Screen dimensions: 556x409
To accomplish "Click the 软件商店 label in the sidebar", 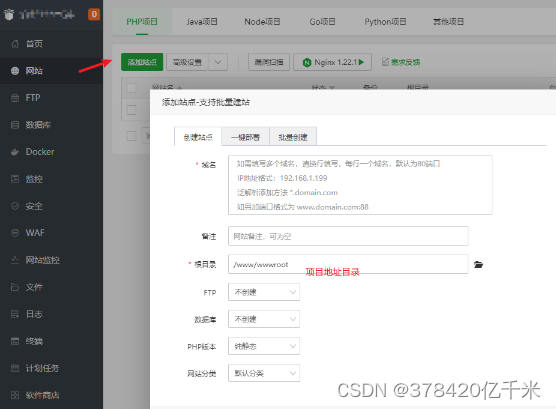I will tap(43, 395).
